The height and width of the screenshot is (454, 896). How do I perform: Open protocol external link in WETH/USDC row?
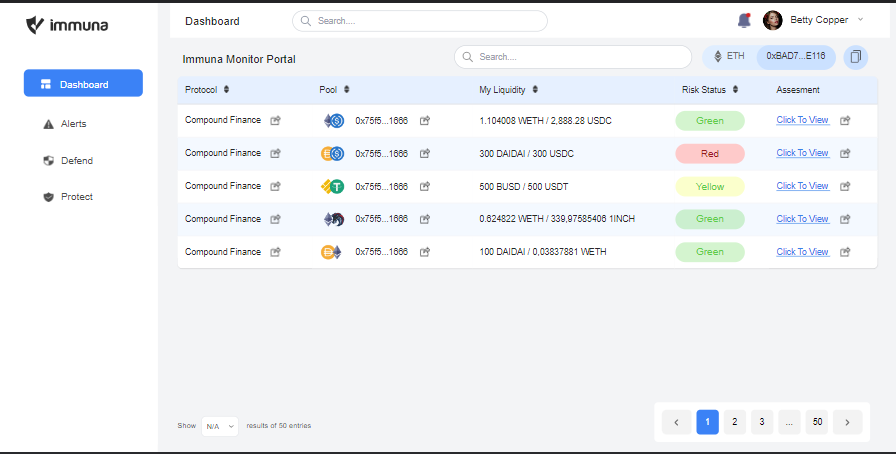[x=275, y=121]
